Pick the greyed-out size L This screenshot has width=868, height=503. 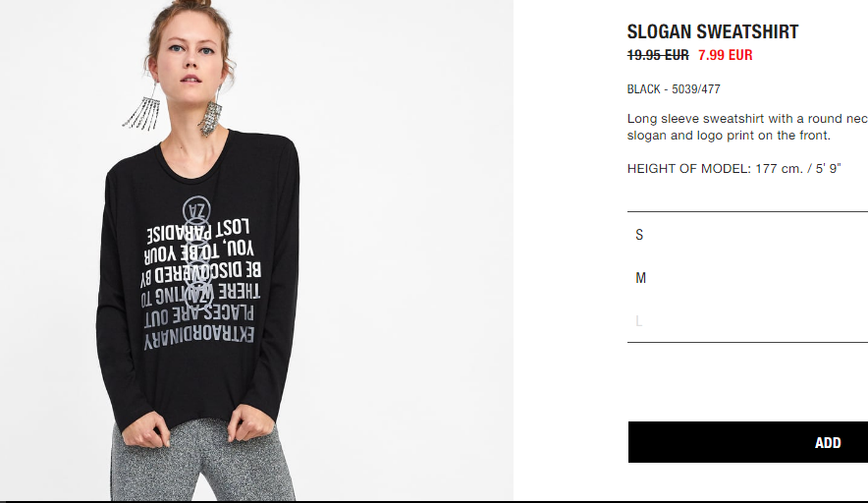747,321
